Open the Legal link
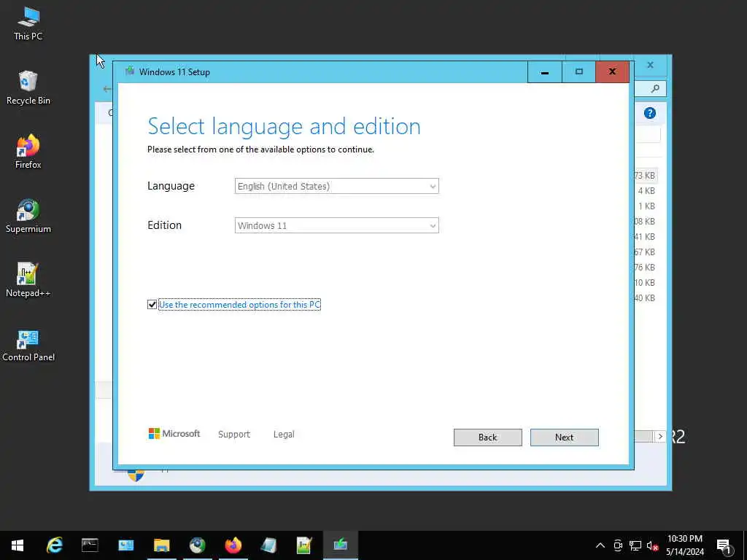This screenshot has height=560, width=747. pyautogui.click(x=284, y=435)
